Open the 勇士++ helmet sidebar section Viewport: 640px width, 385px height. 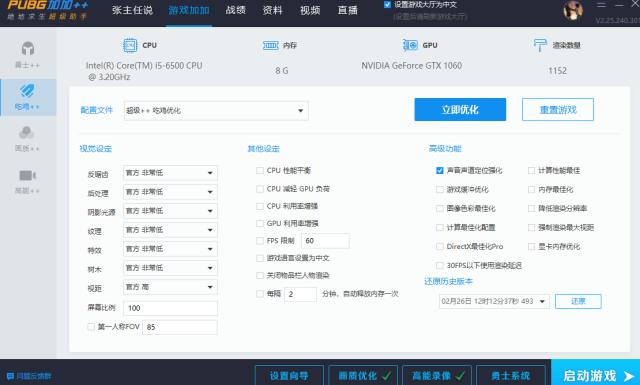pos(27,55)
